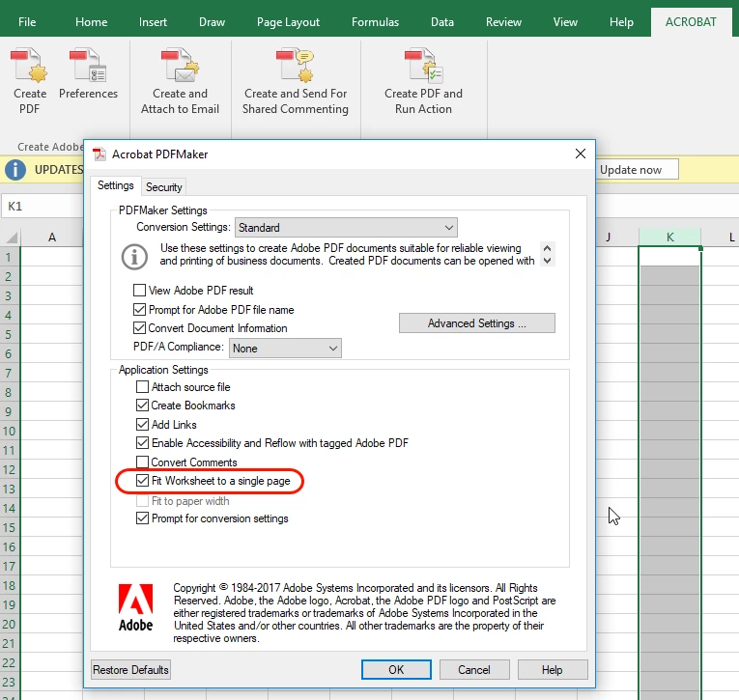Click the Restore Defaults button
The width and height of the screenshot is (739, 700).
click(130, 669)
